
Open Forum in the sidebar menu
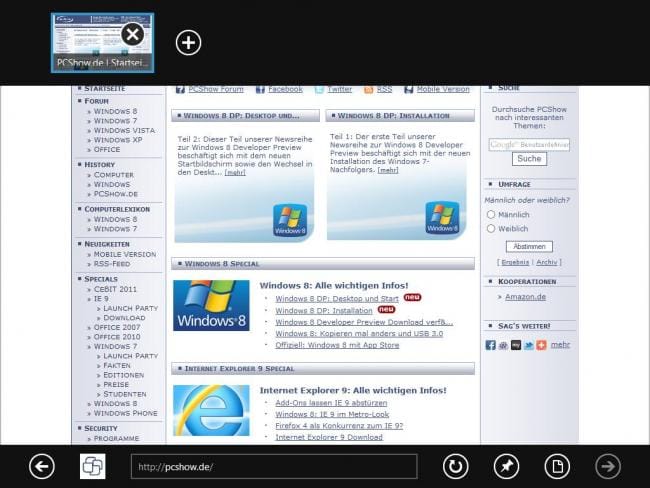click(96, 101)
